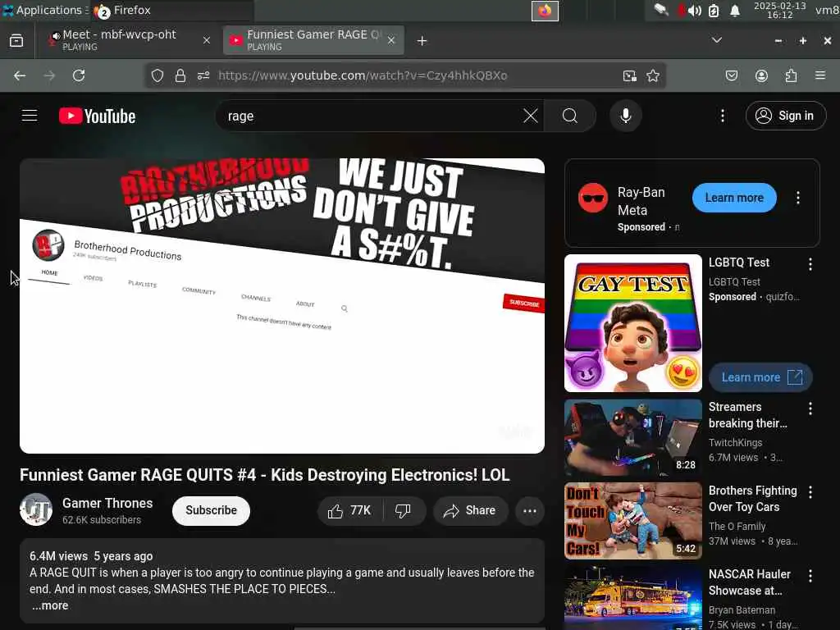
Task: Open NASCAR Hauler Showcase options menu
Action: pos(810,575)
